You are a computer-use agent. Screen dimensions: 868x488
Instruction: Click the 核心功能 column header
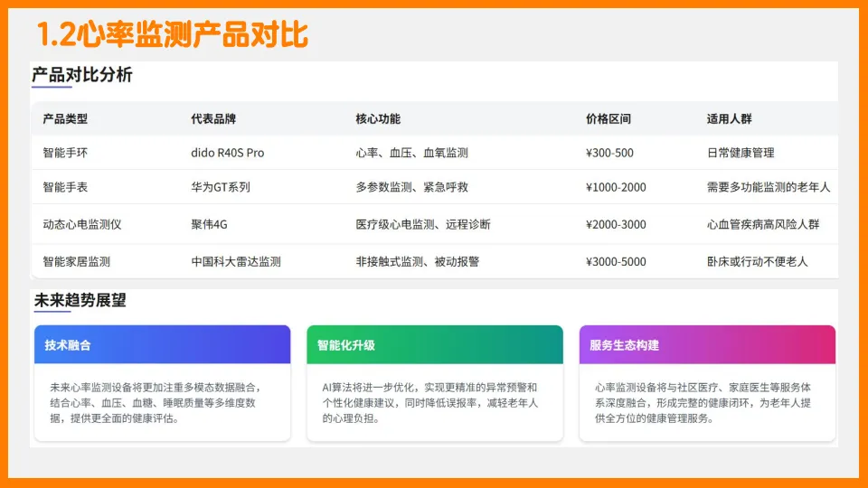pyautogui.click(x=378, y=119)
